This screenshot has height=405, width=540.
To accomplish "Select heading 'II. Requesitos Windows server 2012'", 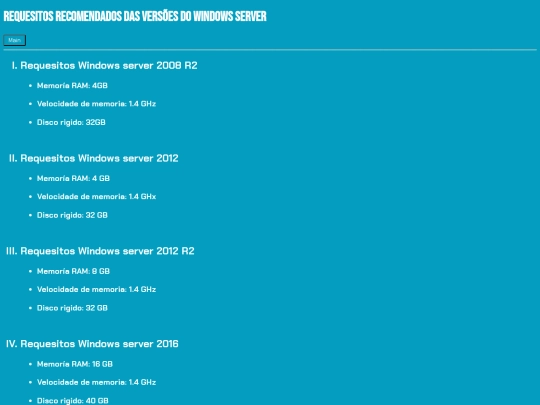I will coord(94,158).
